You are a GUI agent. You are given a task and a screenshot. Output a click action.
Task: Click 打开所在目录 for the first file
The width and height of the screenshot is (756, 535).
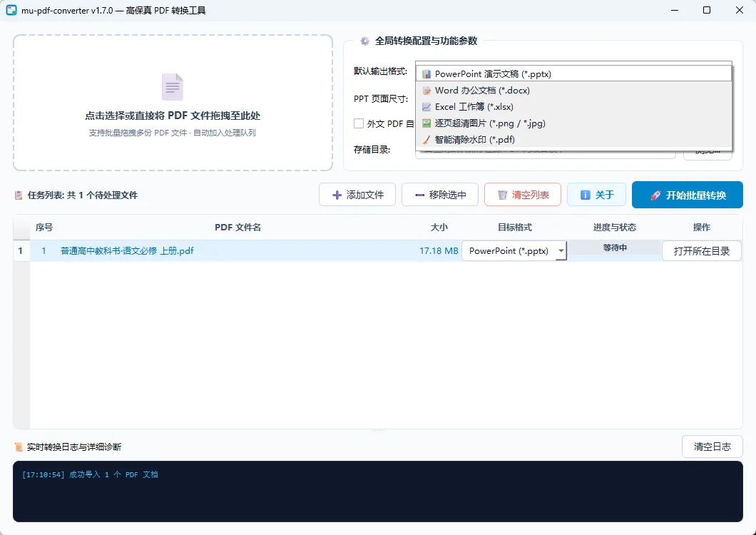(702, 251)
